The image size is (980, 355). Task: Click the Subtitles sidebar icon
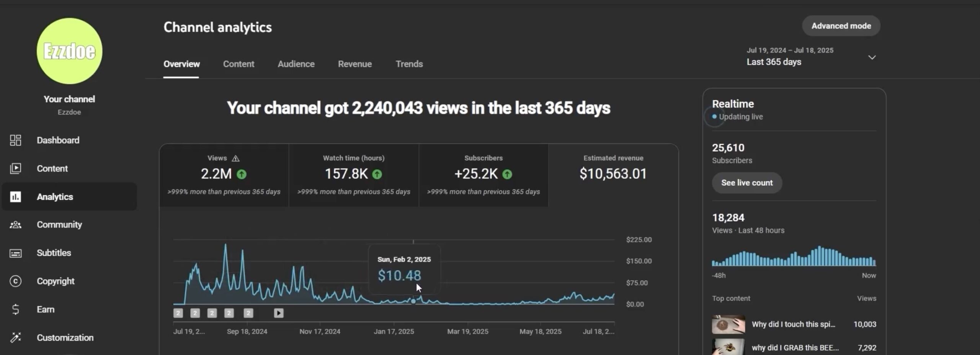pyautogui.click(x=15, y=253)
